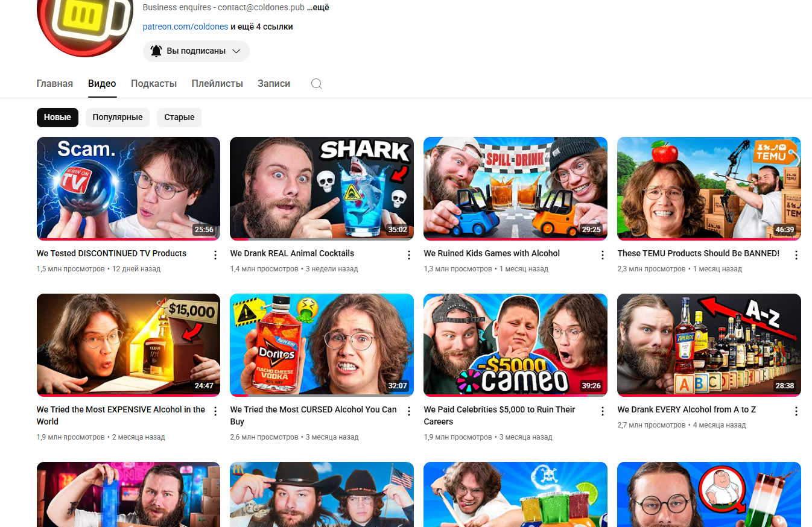Image resolution: width=812 pixels, height=527 pixels.
Task: Open the patreon.com/coldones link
Action: click(185, 27)
